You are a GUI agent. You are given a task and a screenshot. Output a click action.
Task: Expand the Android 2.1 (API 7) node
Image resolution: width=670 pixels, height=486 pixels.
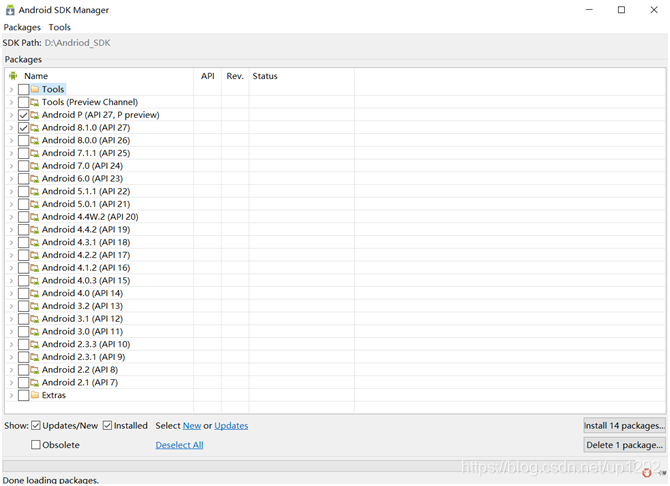tap(11, 383)
